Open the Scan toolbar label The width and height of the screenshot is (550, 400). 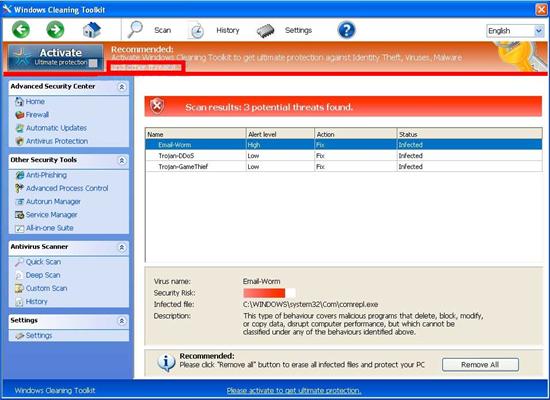click(x=163, y=30)
